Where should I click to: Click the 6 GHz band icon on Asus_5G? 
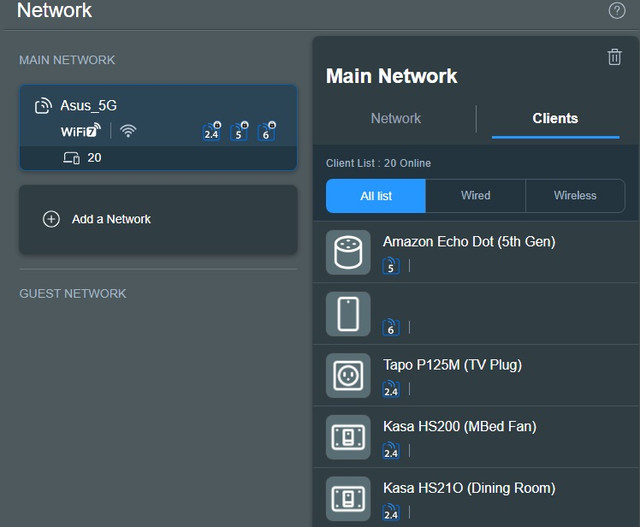coord(267,131)
